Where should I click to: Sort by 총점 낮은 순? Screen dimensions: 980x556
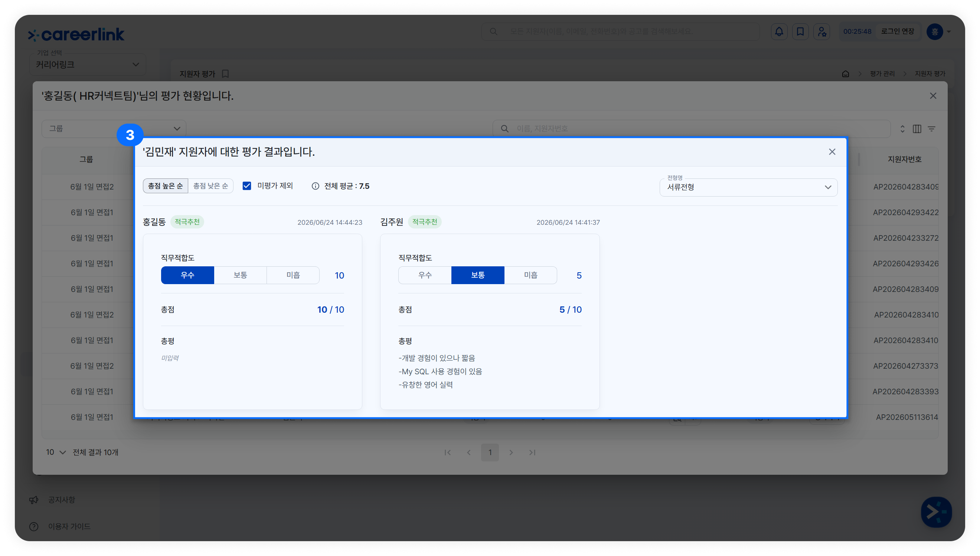tap(210, 186)
